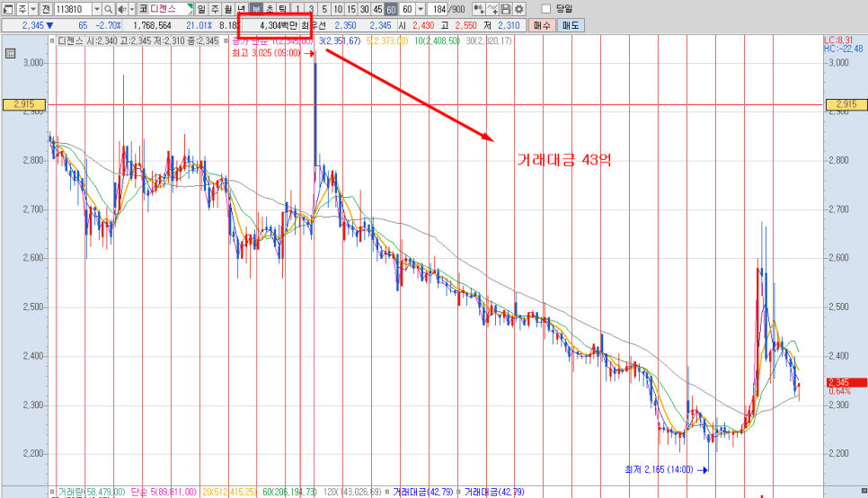Open the custom interval dropdown arrow

tap(421, 9)
